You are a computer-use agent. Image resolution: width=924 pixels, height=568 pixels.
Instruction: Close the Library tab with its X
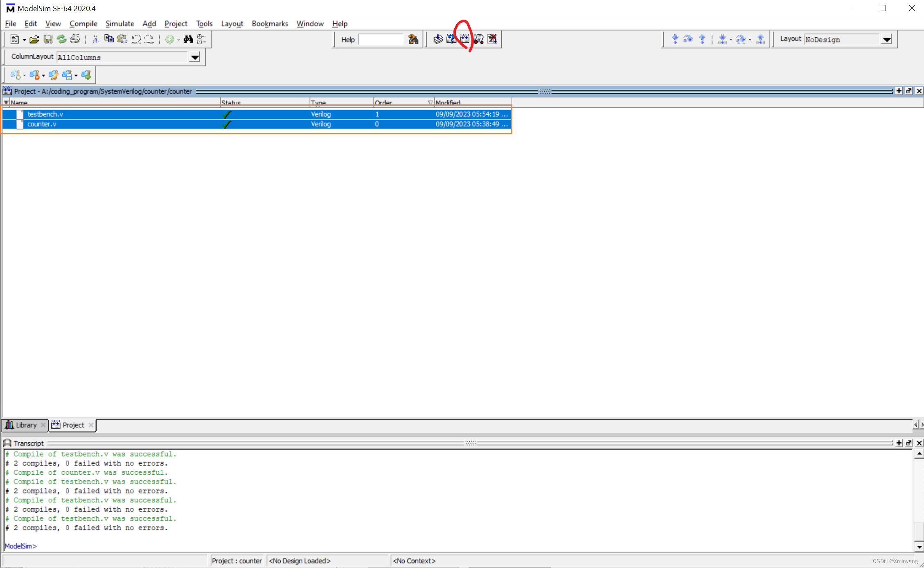point(43,425)
